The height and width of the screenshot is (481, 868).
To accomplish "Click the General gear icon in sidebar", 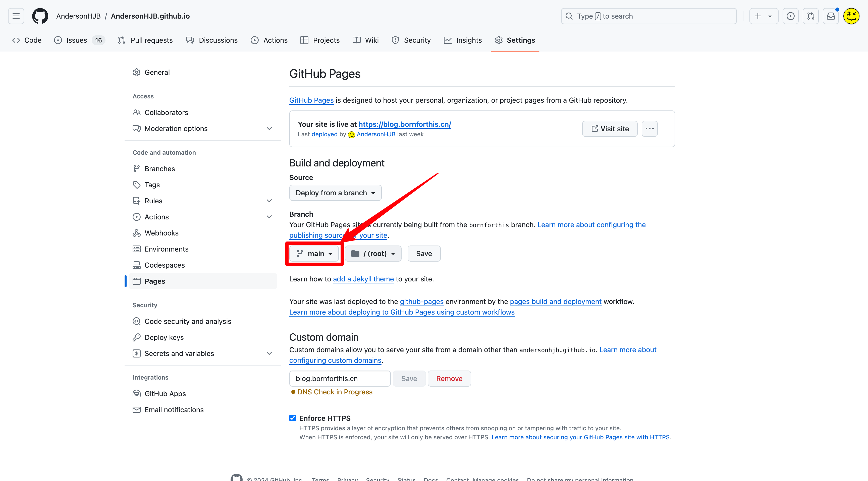I will [136, 72].
